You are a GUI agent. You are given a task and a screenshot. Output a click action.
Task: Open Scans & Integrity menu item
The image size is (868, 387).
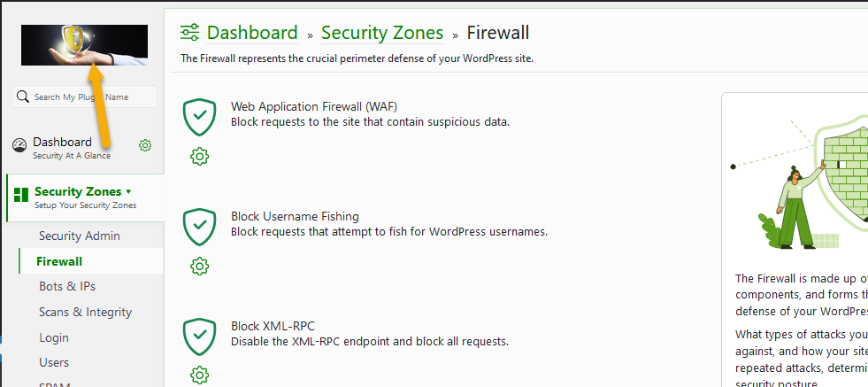(85, 312)
